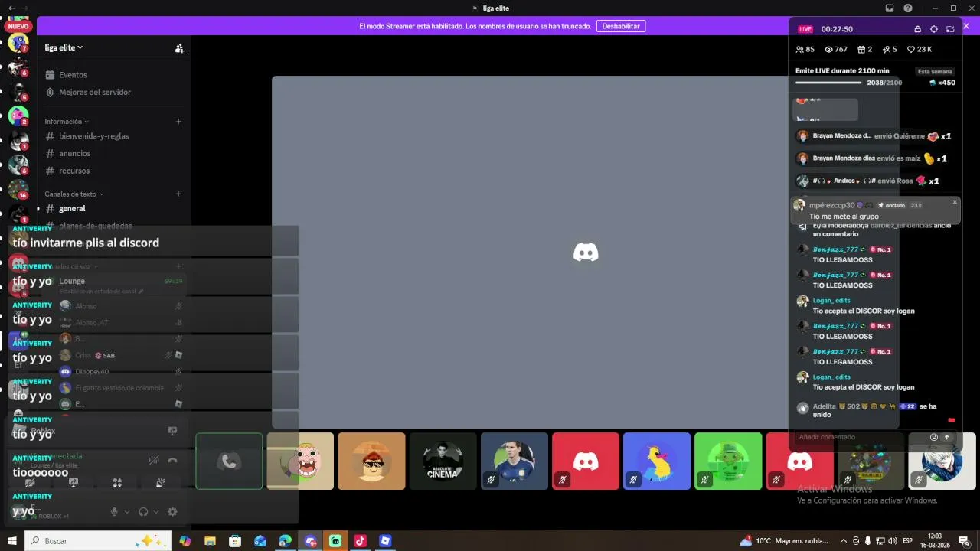Open the liga elite server dropdown
The height and width of the screenshot is (551, 980).
tap(64, 47)
